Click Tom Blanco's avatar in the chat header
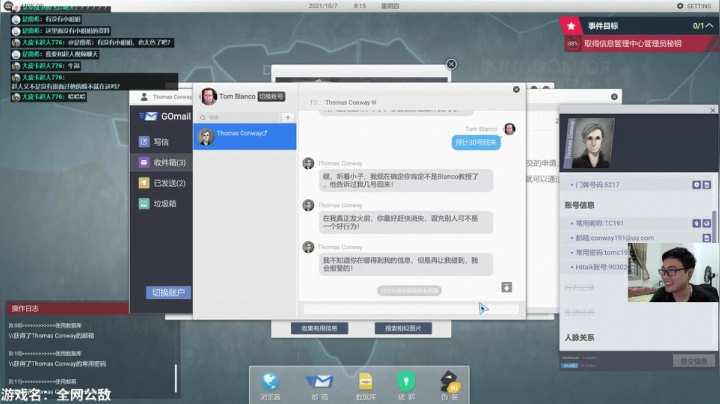The image size is (720, 404). pyautogui.click(x=208, y=96)
